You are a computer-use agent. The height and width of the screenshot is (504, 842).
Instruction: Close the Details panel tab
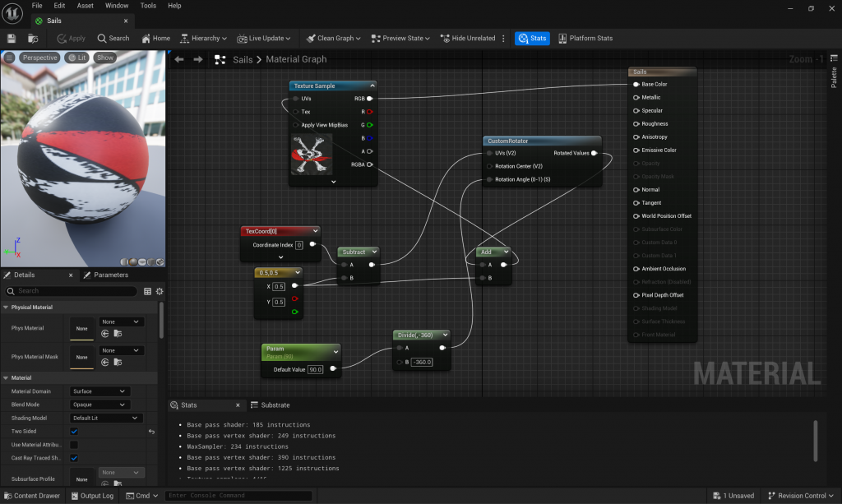71,275
